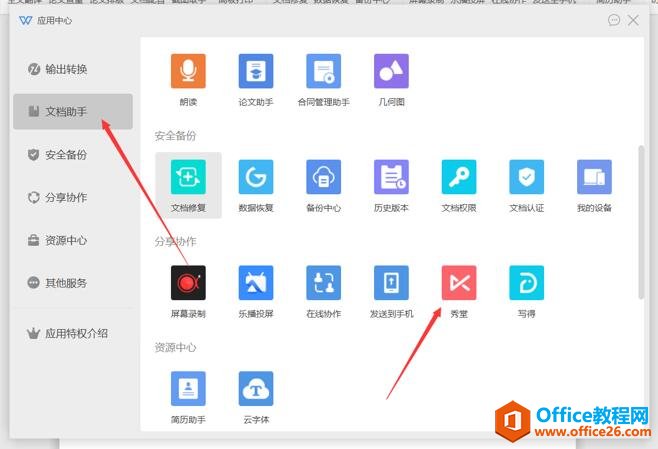Open 资源中心 sidebar category
This screenshot has height=449, width=658.
(73, 240)
